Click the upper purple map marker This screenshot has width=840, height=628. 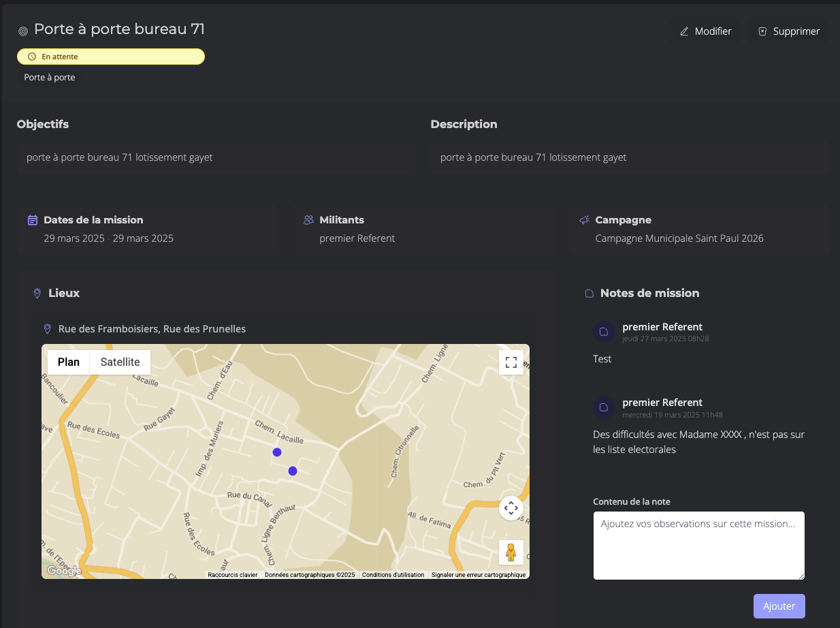coord(277,452)
